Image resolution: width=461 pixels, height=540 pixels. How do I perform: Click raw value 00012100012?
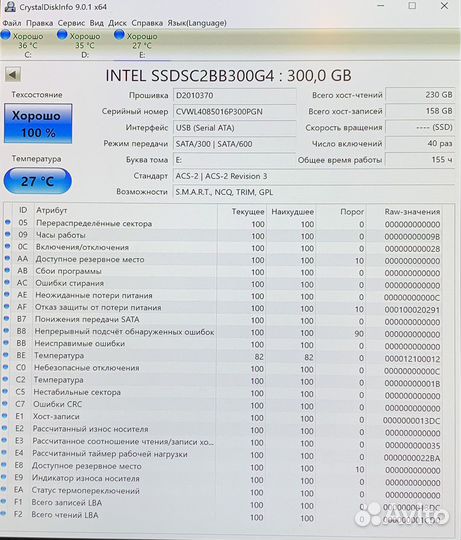(412, 359)
